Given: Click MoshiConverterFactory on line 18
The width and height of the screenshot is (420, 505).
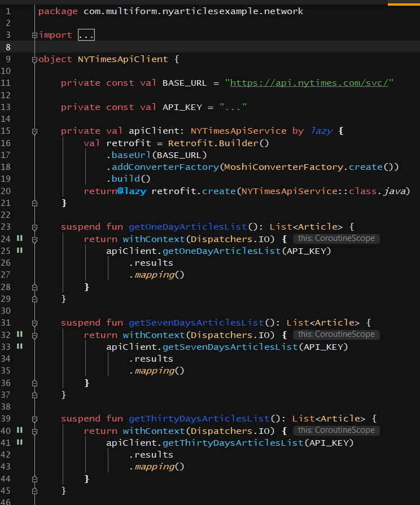Looking at the screenshot, I should (283, 167).
